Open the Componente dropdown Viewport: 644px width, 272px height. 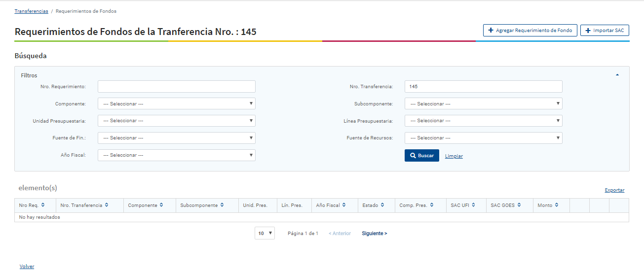click(x=176, y=103)
